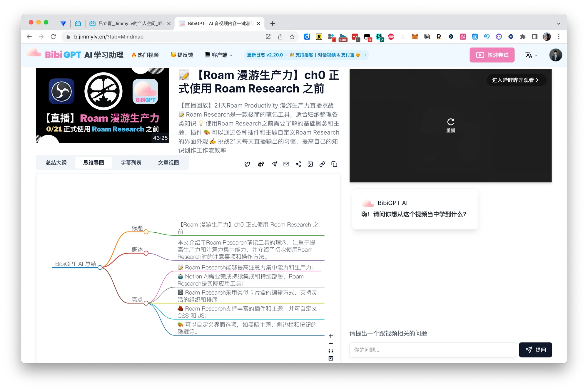Copy summary with the copy icon
The height and width of the screenshot is (391, 588).
[x=334, y=164]
